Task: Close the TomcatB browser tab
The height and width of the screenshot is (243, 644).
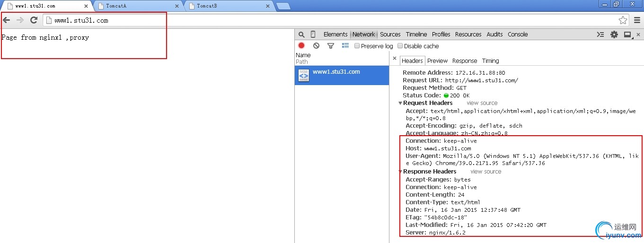Action: [x=268, y=6]
